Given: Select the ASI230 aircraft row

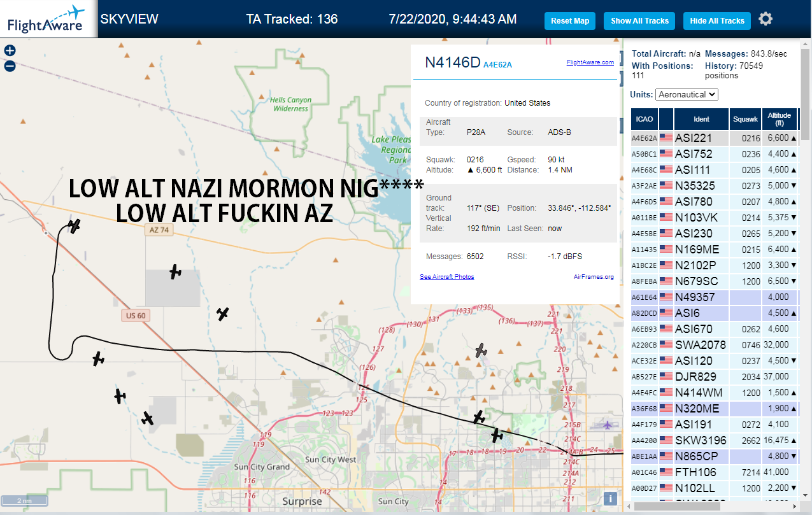Looking at the screenshot, I should coord(714,233).
